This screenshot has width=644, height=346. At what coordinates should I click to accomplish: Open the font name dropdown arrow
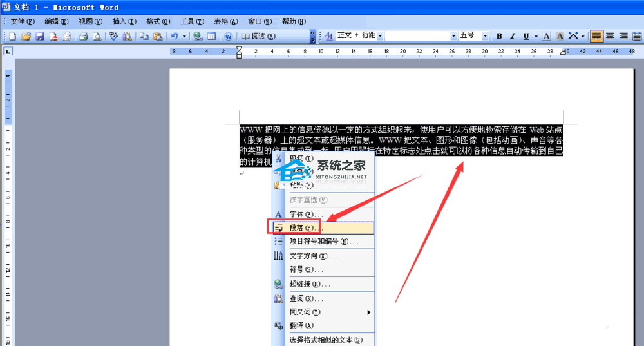[x=453, y=36]
